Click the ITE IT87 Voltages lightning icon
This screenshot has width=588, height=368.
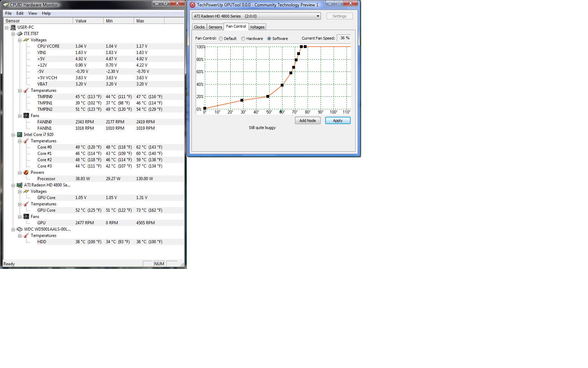point(26,40)
